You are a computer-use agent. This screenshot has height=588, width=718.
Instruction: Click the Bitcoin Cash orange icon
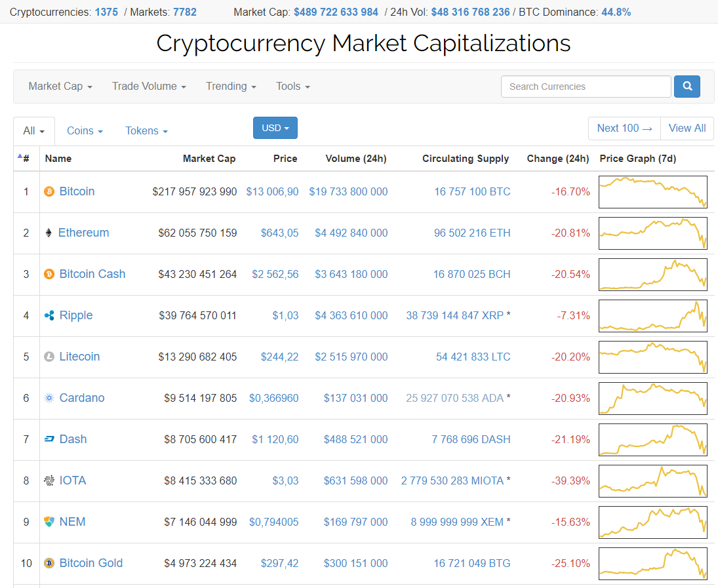(49, 274)
